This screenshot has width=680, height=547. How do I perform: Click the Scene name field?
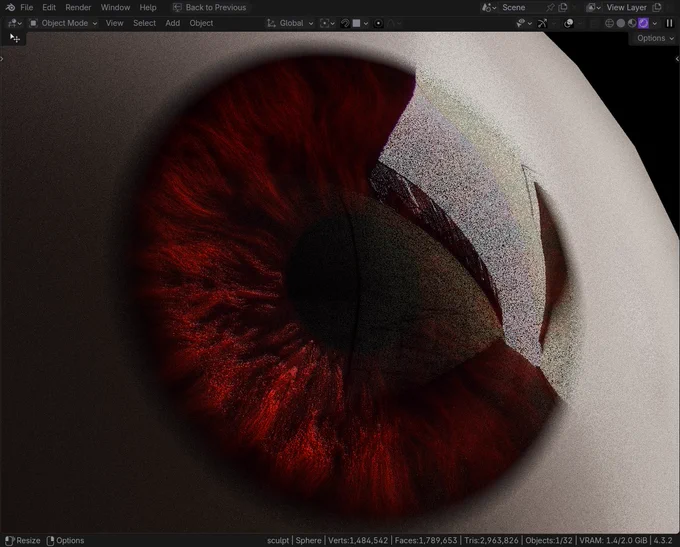(521, 7)
